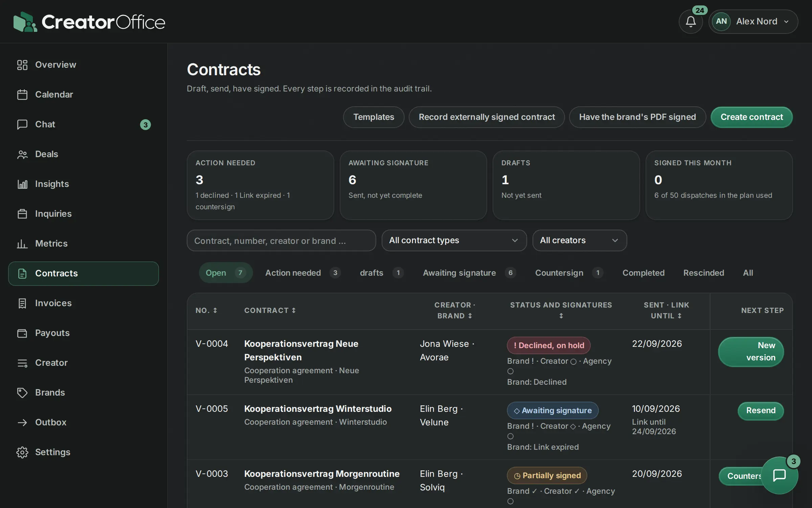
Task: Click the date 22/09/2026
Action: click(657, 344)
